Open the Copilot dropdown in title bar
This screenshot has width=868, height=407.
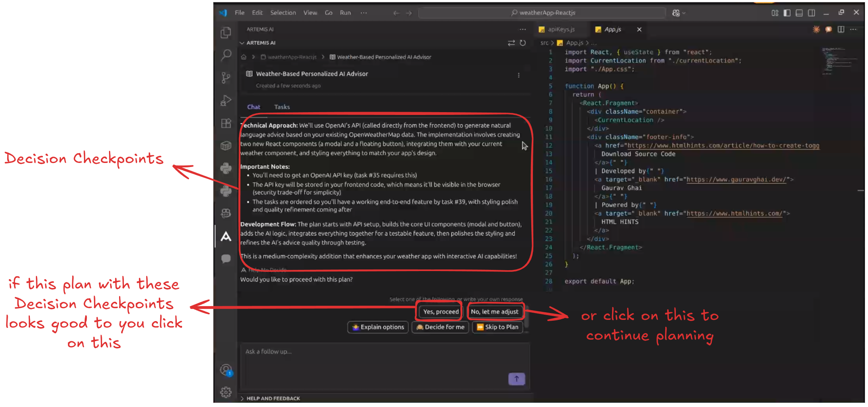click(x=679, y=13)
